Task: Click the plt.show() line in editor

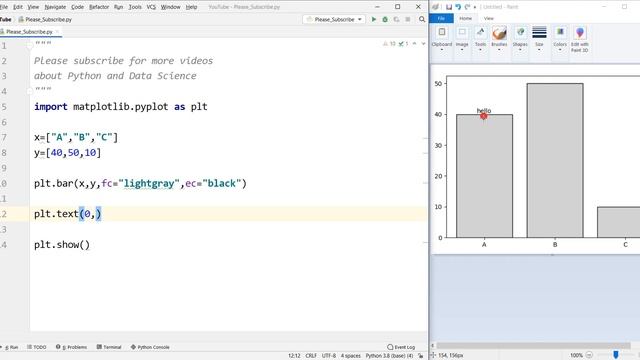Action: [x=62, y=244]
